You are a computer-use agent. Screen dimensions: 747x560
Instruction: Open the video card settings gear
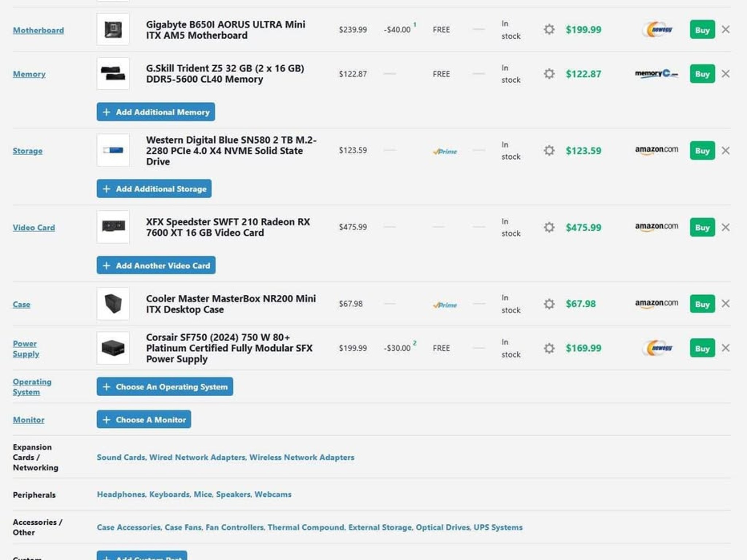(549, 227)
